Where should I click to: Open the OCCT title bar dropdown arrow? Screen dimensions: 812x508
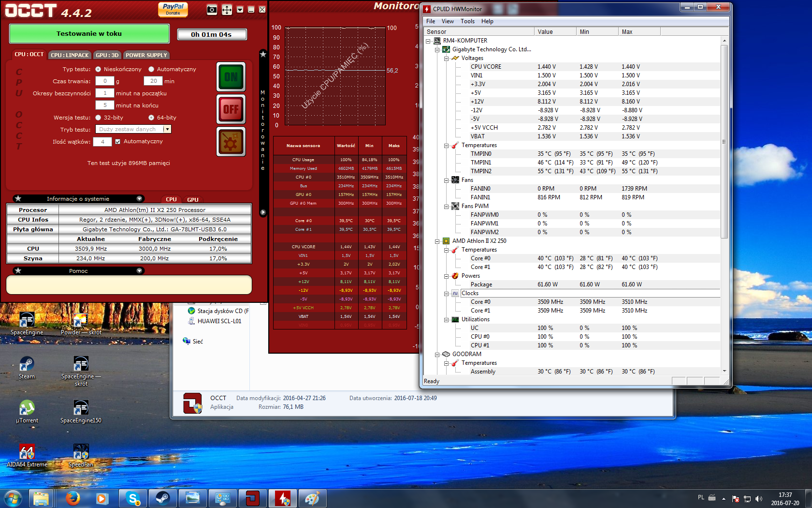(x=240, y=10)
